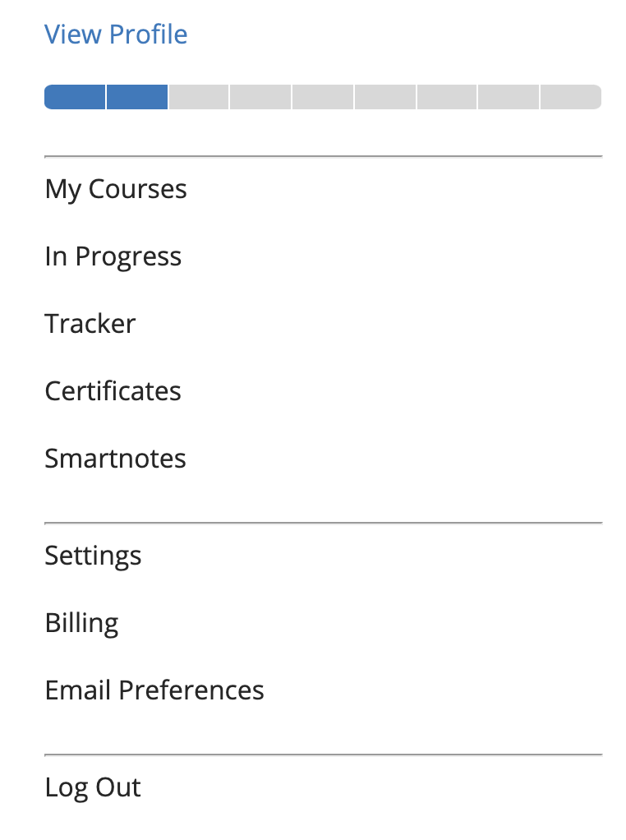
Task: Open Email Preferences
Action: (154, 690)
